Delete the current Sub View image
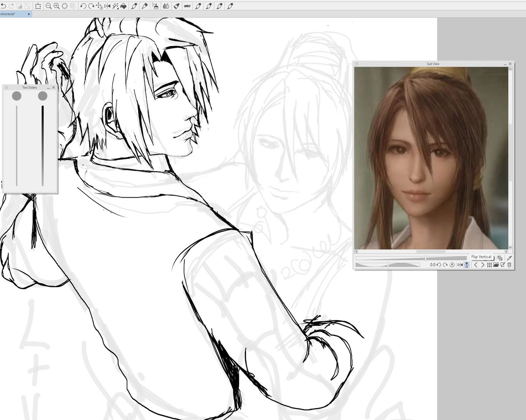This screenshot has height=420, width=526. (x=509, y=265)
